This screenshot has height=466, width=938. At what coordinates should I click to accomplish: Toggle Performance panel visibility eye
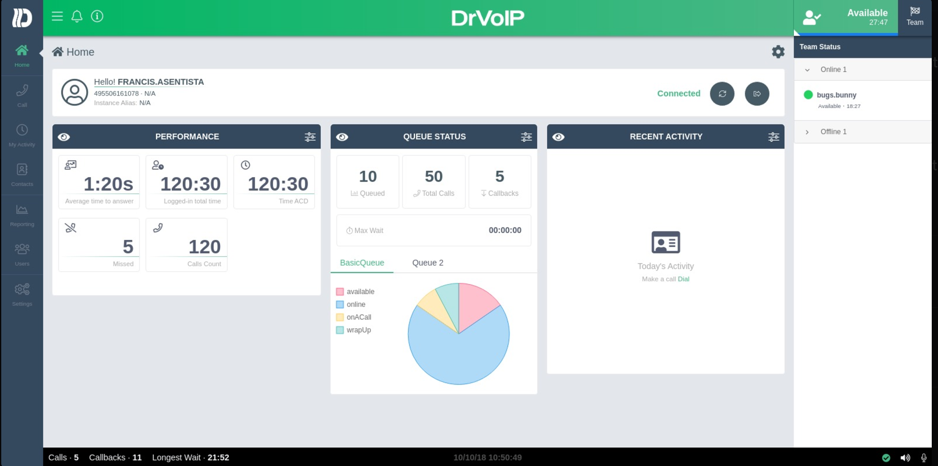tap(64, 137)
